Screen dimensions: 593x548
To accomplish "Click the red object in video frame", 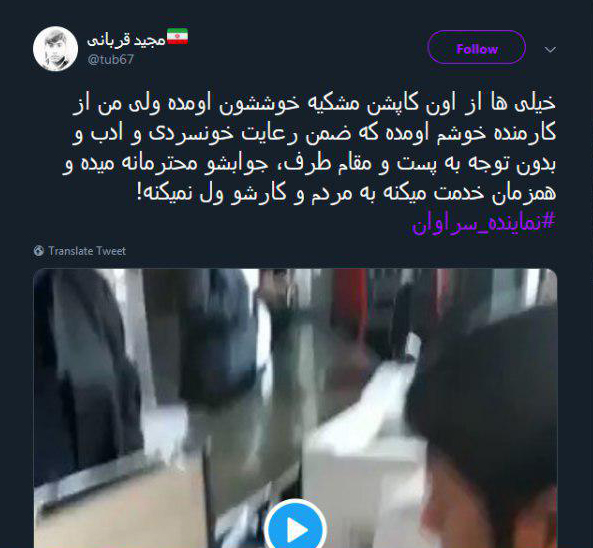I will [x=352, y=303].
